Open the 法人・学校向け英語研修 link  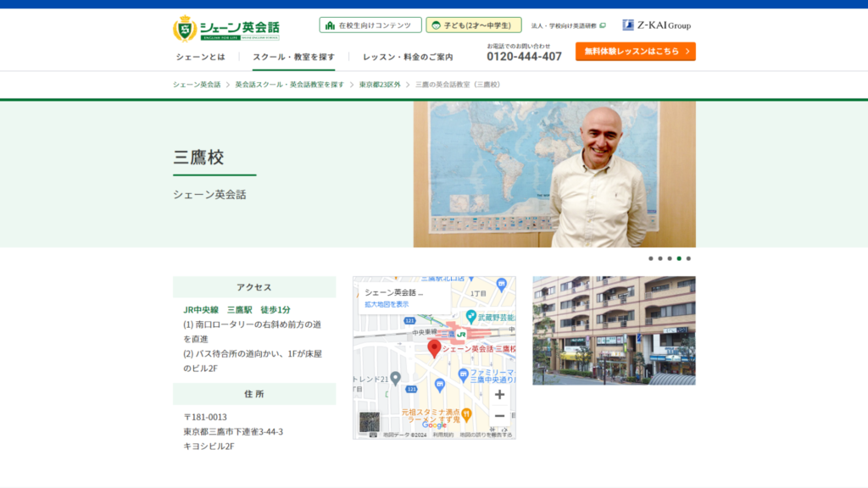[568, 25]
